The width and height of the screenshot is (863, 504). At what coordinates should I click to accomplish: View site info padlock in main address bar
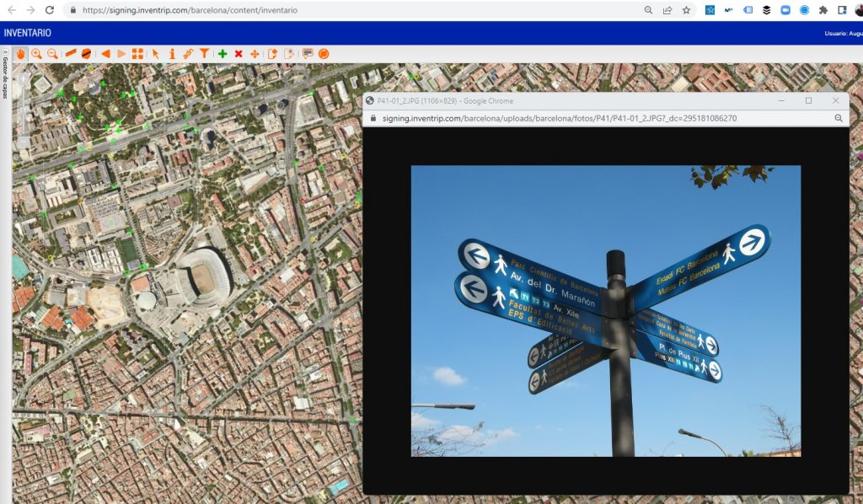(x=73, y=10)
